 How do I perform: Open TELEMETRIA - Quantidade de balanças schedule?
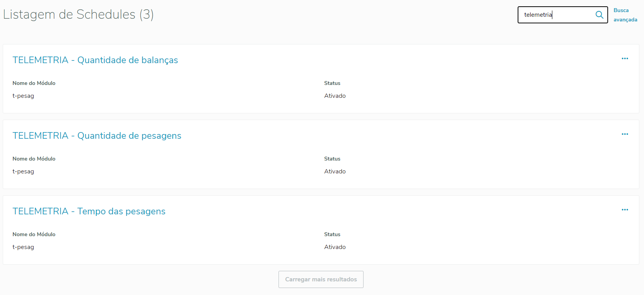(x=95, y=60)
